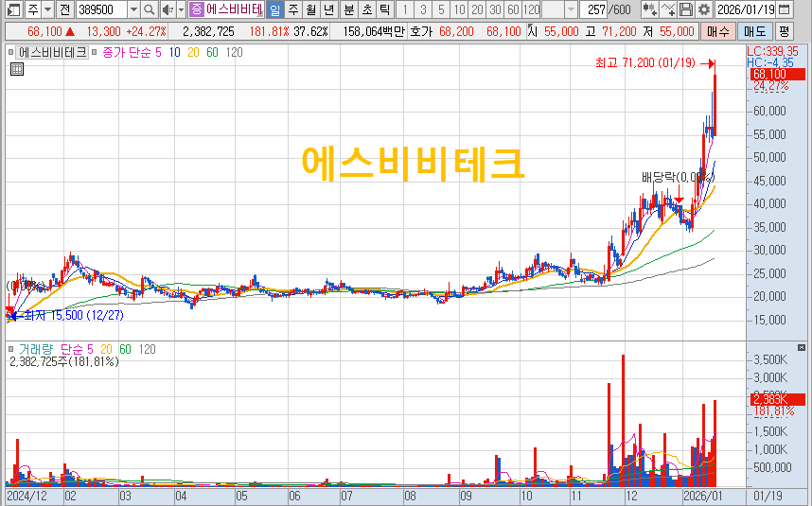Click the 최고 71,200 (01/19) high marker
This screenshot has height=506, width=812.
point(644,63)
